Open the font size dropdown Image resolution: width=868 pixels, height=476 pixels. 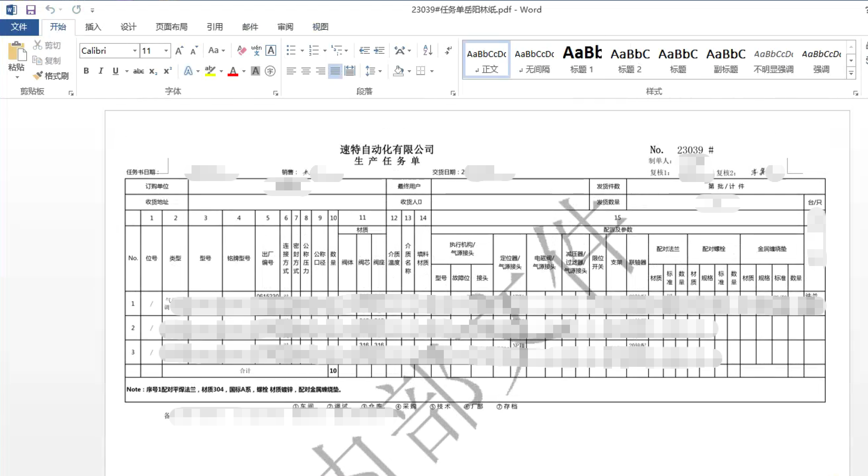166,51
